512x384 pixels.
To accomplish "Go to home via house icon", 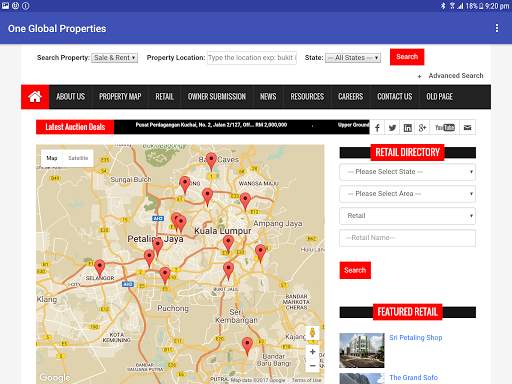I will (x=35, y=97).
